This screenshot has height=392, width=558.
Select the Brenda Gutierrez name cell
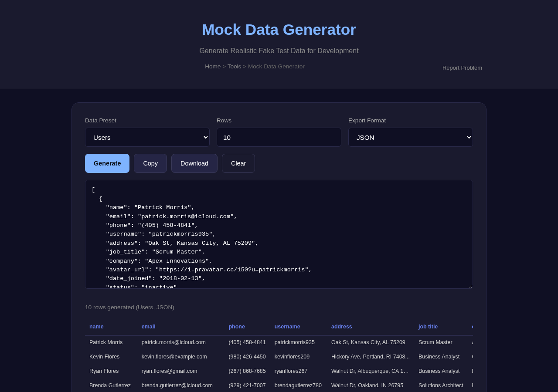pyautogui.click(x=110, y=385)
